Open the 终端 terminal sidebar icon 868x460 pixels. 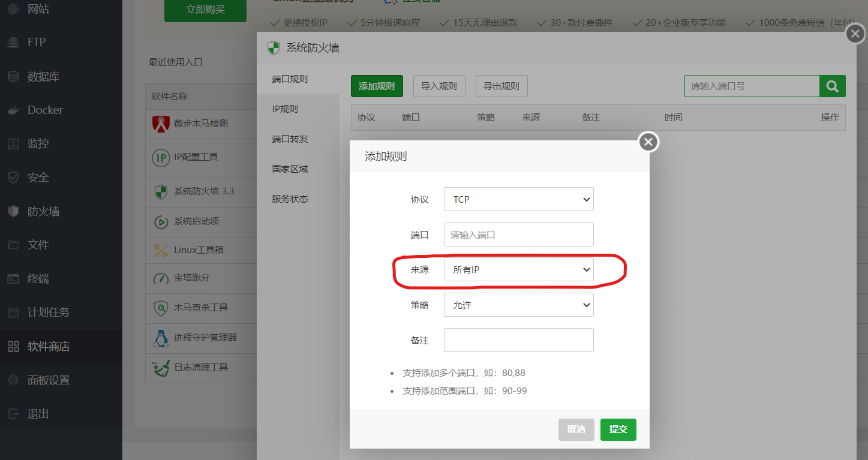pos(13,279)
